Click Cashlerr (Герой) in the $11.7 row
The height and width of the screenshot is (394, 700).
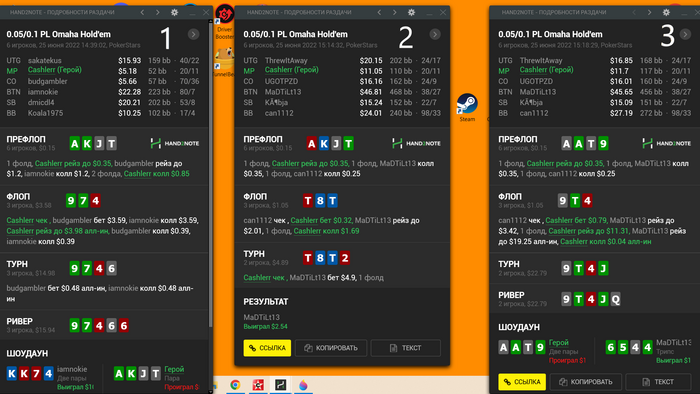[546, 70]
